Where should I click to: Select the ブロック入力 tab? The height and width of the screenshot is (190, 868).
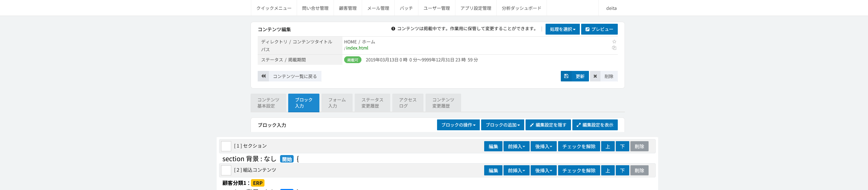tap(303, 103)
